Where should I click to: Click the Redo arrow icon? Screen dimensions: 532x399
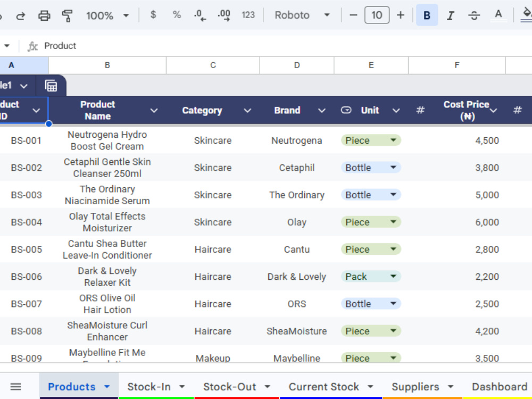[x=21, y=15]
